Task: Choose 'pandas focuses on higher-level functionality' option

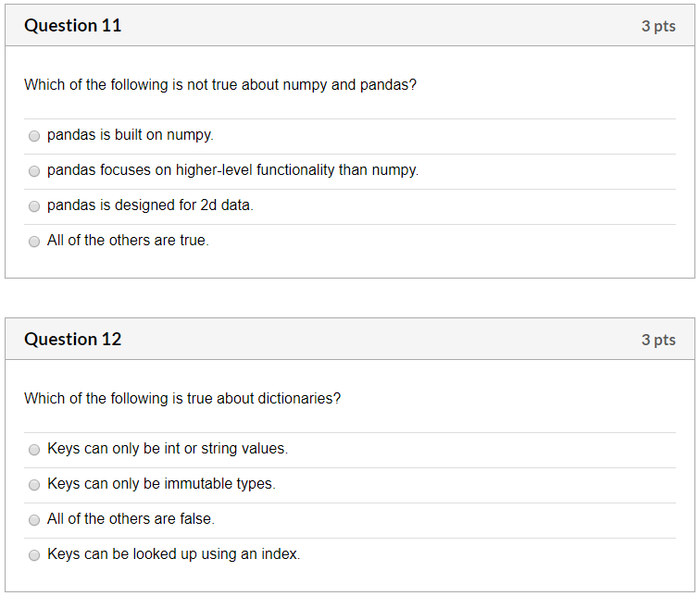Action: (x=34, y=171)
